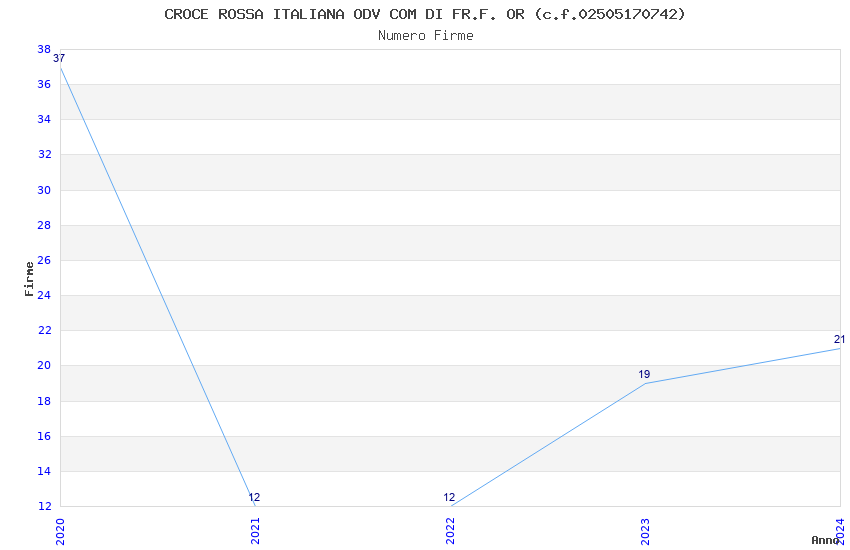Click y-axis tick value 20

pos(44,365)
